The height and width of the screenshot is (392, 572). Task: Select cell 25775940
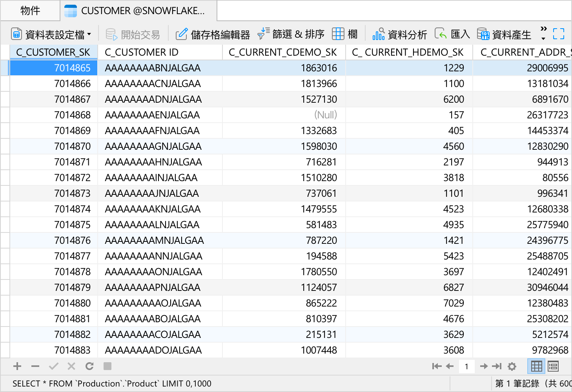pyautogui.click(x=523, y=225)
